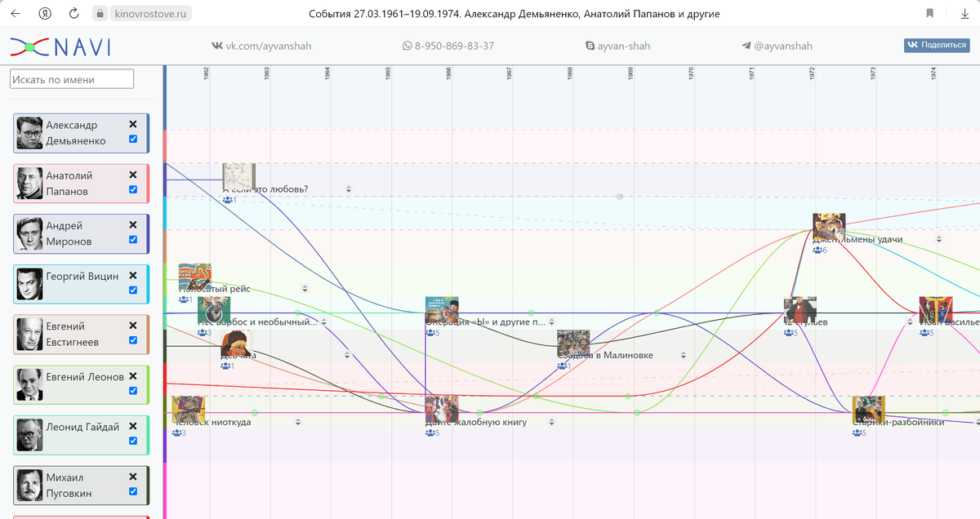Open the vk.com/ayvanshah link
Screen dimensions: 980x519
[261, 47]
